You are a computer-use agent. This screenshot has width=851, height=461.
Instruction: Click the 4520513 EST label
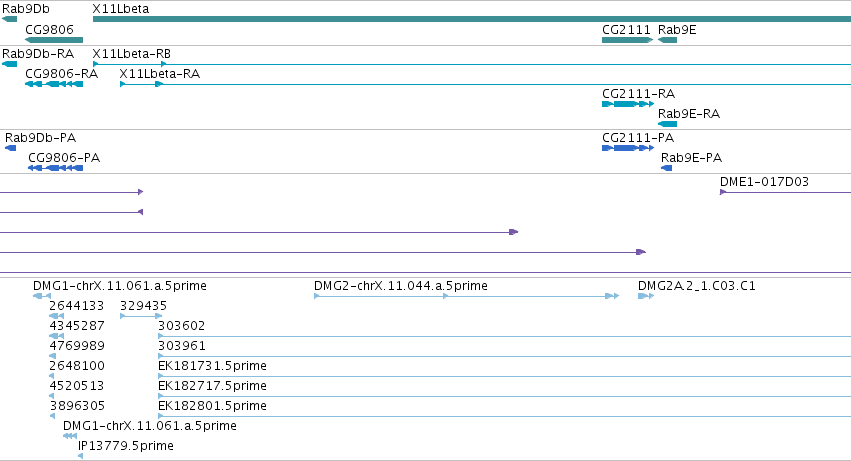[77, 386]
